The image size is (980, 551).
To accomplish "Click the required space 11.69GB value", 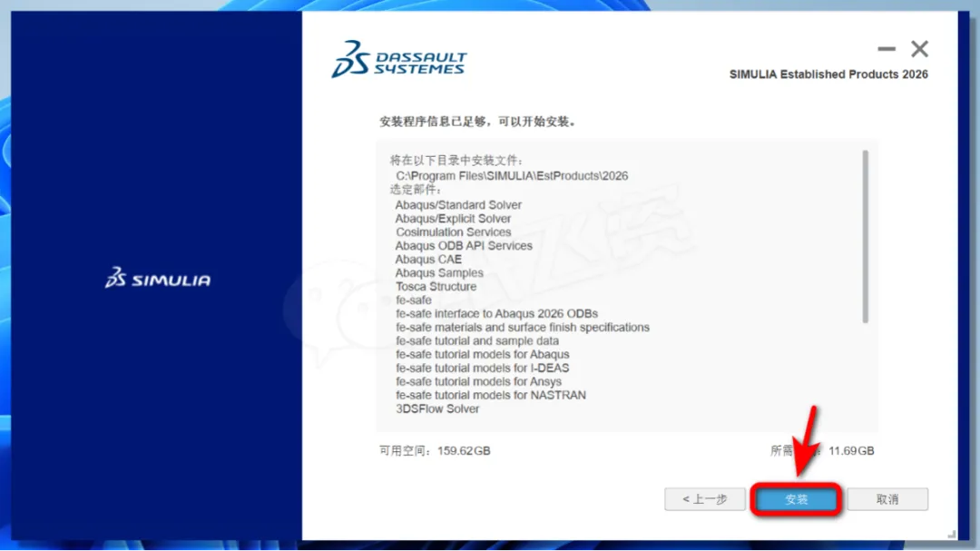I will click(851, 451).
